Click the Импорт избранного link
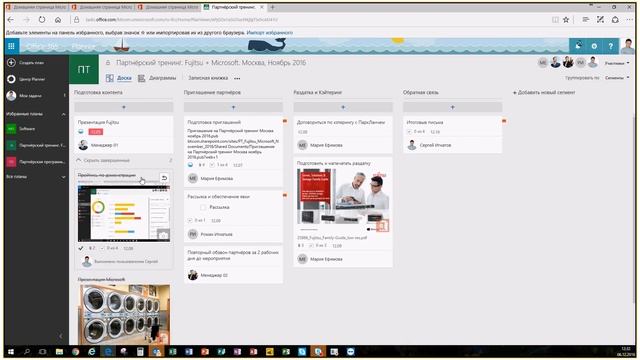This screenshot has height=360, width=640. tap(269, 32)
